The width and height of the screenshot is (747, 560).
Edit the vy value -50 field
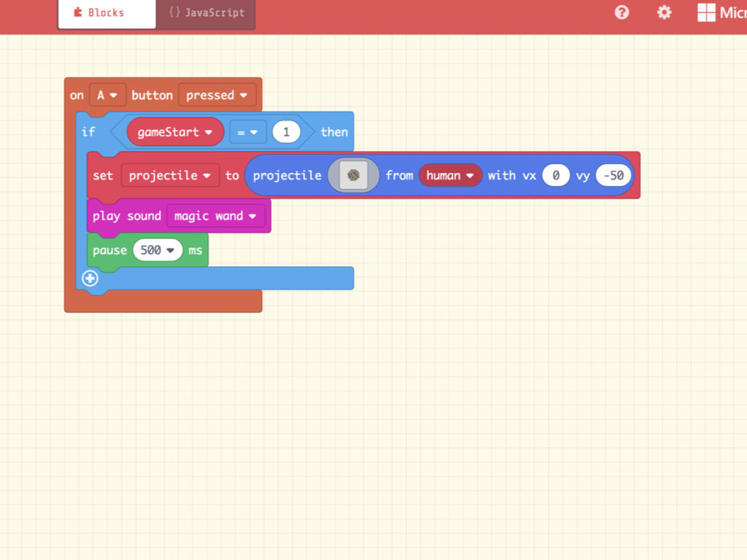(x=614, y=175)
